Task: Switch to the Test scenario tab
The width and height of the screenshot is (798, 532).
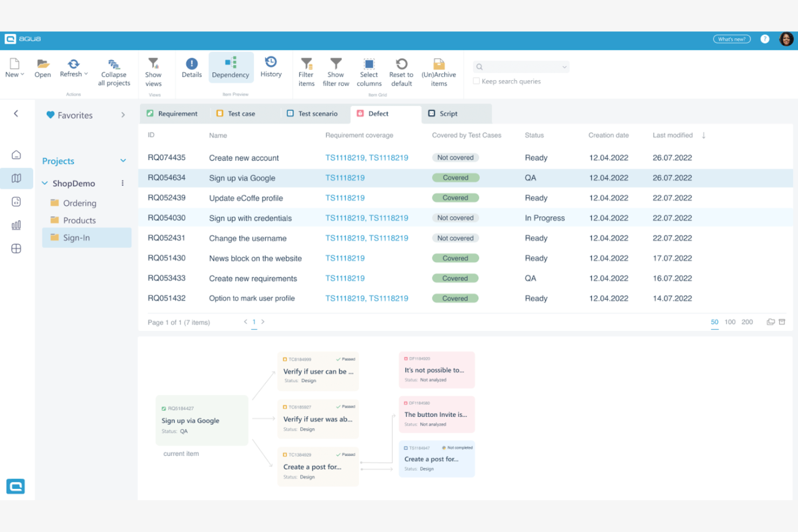Action: (312, 114)
